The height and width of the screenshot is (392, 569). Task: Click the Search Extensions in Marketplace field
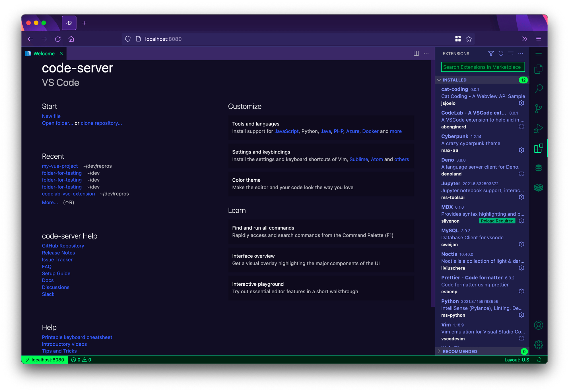tap(483, 67)
